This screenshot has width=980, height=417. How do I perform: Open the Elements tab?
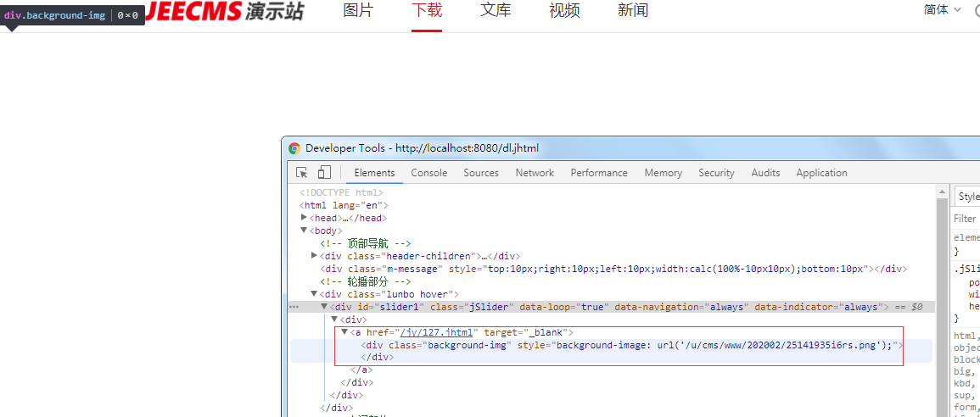pos(374,173)
